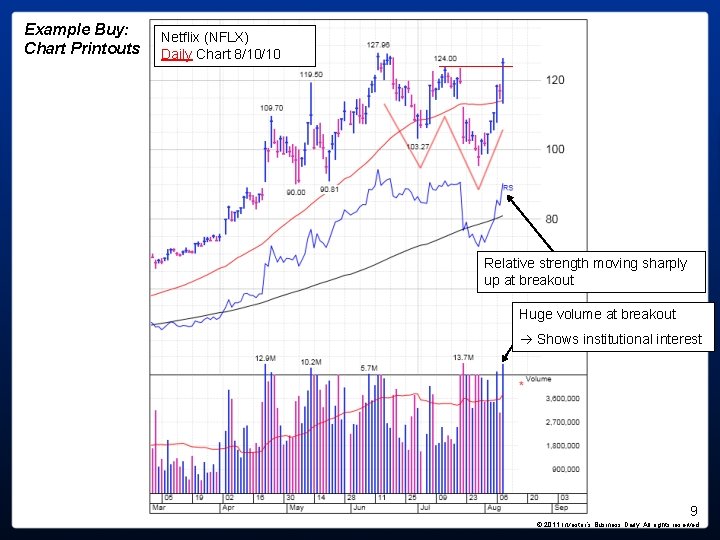Select the 1,800,000 volume axis value
Screen dimensions: 720x540
tap(562, 446)
